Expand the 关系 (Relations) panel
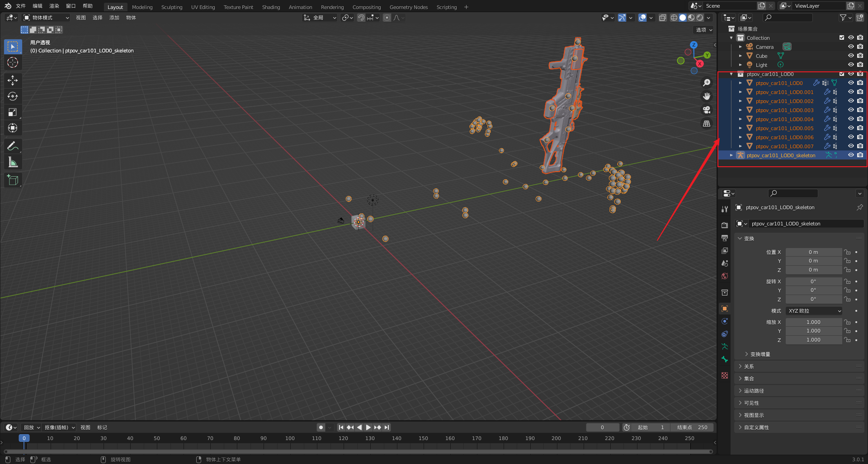 point(749,366)
